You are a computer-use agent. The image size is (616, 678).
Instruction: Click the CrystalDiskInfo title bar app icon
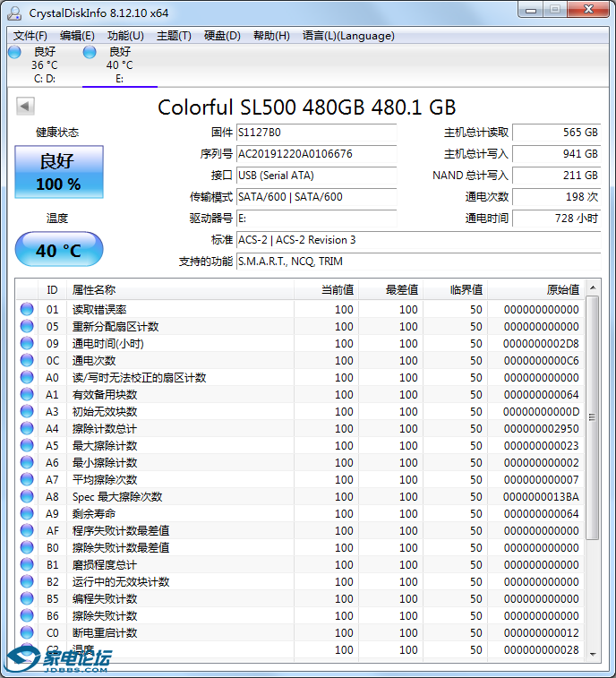tap(14, 13)
